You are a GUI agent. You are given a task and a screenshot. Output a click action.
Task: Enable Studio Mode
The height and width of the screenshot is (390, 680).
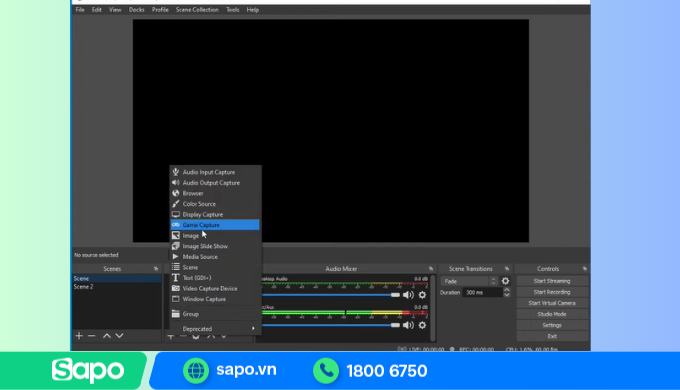coord(552,314)
